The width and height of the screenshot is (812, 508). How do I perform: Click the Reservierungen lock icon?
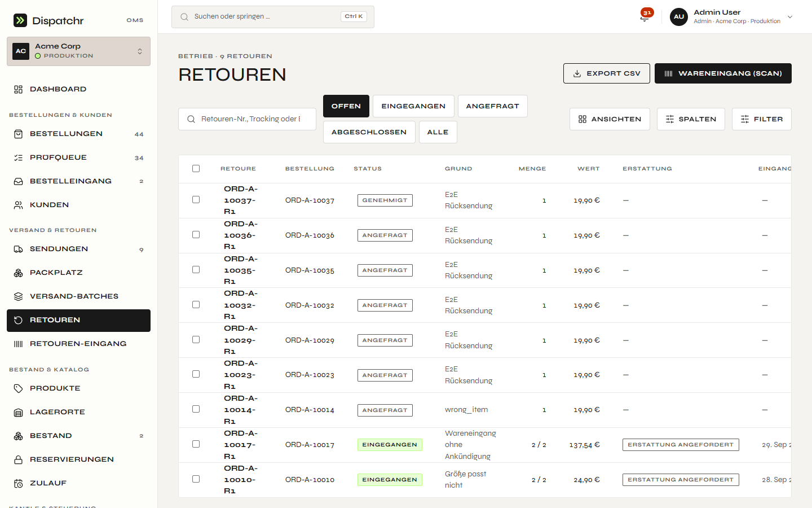click(19, 459)
